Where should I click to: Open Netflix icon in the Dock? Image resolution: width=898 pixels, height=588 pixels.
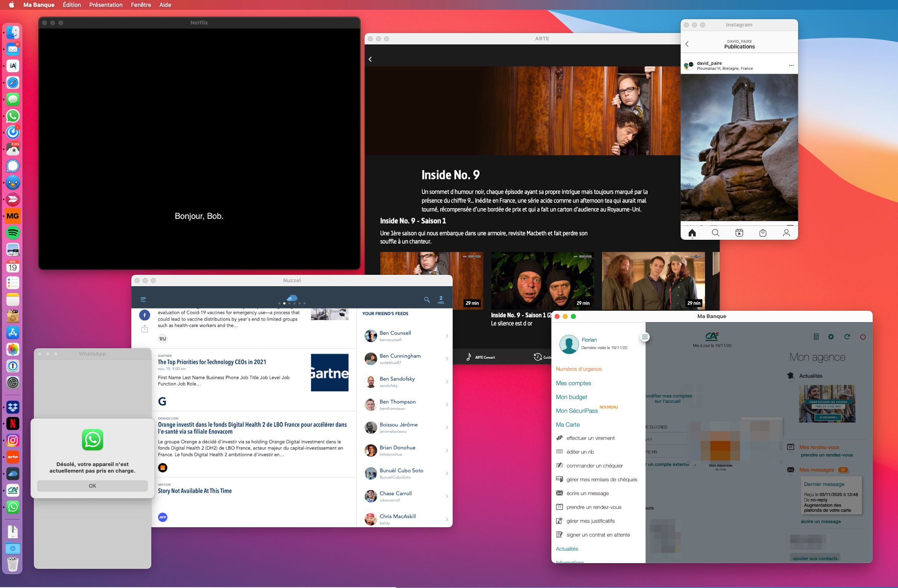[13, 424]
